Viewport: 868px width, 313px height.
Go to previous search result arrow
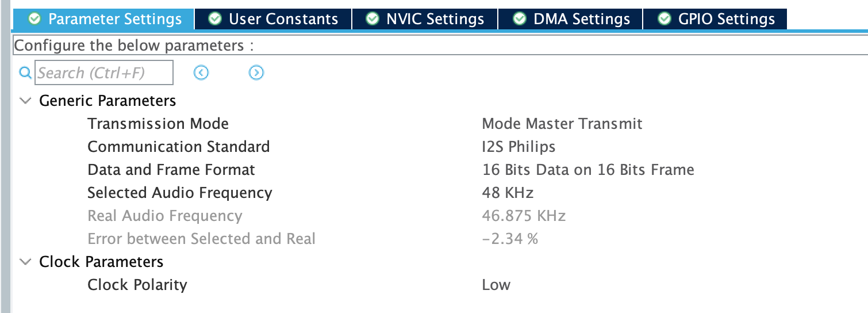201,72
